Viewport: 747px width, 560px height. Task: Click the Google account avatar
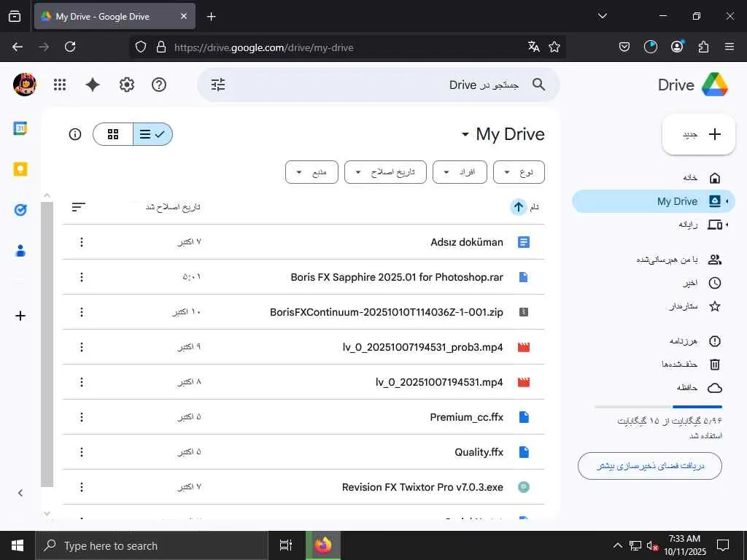pos(25,85)
